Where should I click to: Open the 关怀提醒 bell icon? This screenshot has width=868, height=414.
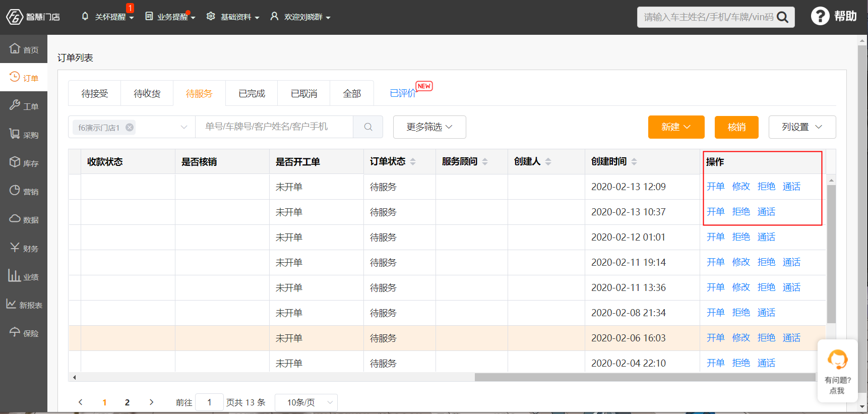point(85,16)
